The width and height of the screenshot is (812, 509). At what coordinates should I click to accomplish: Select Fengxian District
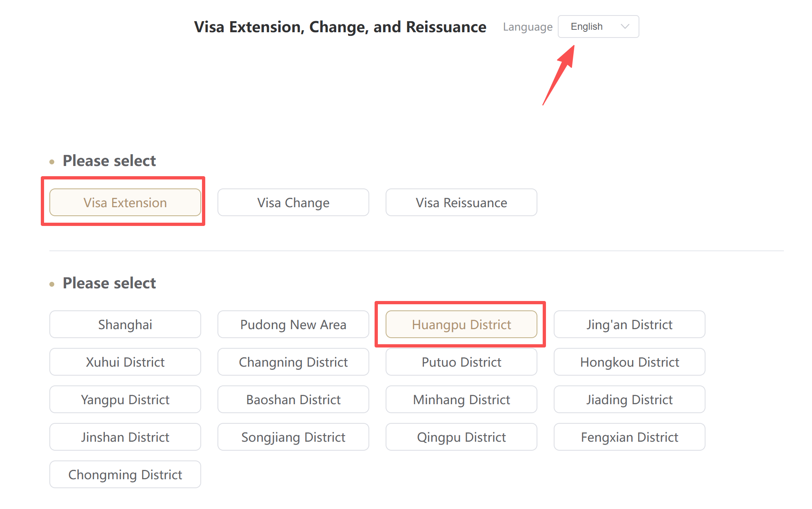click(630, 437)
